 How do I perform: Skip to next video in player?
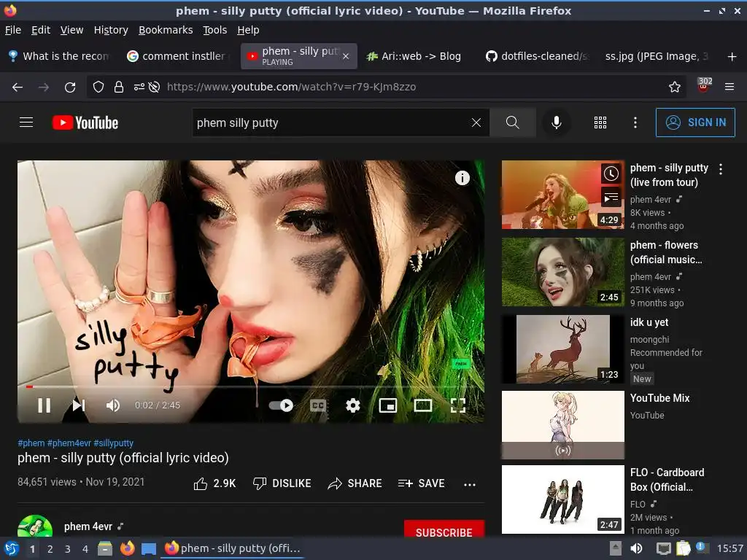click(x=79, y=405)
